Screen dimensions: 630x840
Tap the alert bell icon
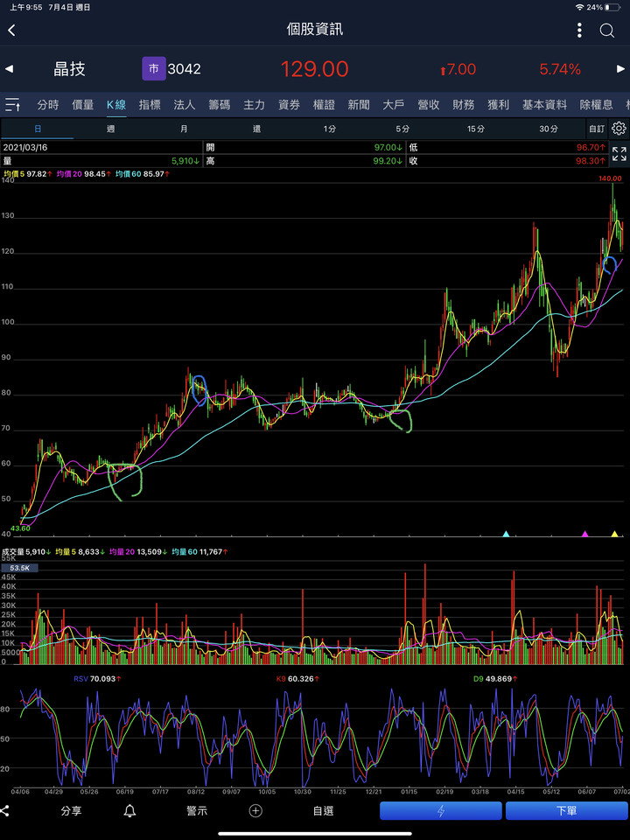tap(129, 811)
